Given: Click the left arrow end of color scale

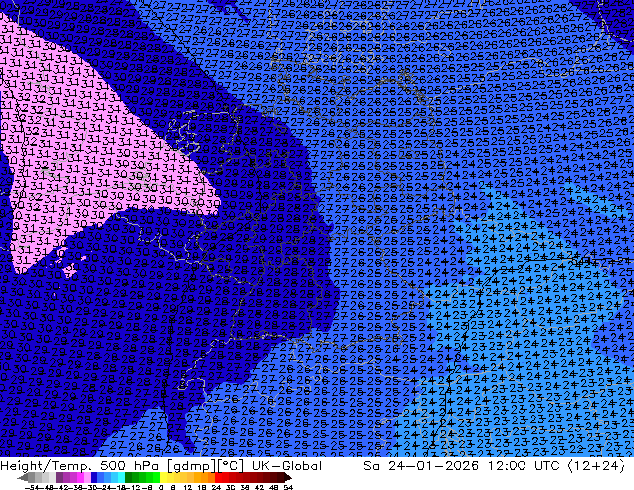Looking at the screenshot, I should coord(22,478).
